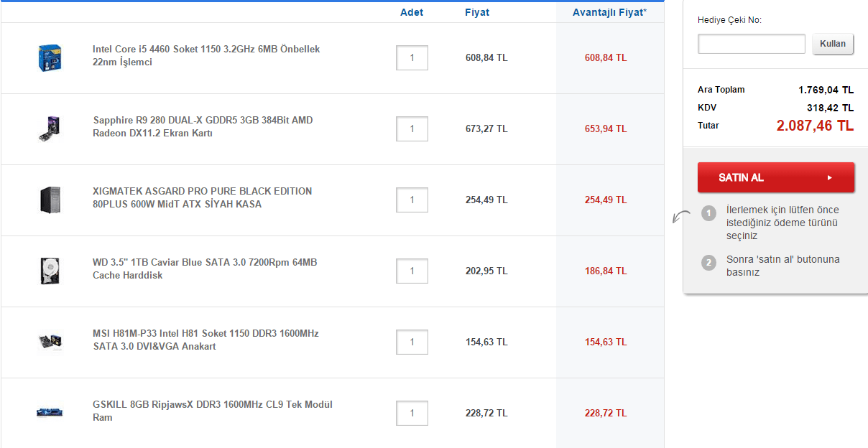
Task: Click the step 2 circle icon
Action: coord(708,263)
